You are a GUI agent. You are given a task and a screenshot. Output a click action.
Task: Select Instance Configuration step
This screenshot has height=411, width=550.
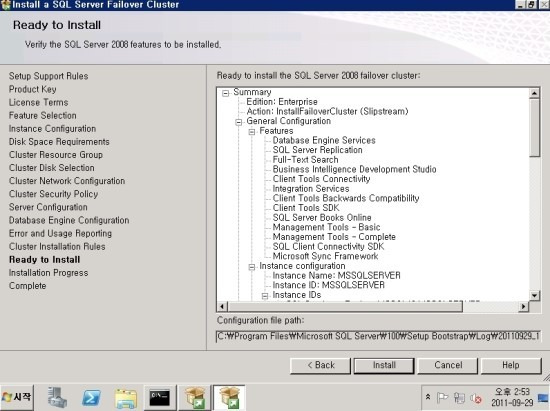click(x=52, y=129)
